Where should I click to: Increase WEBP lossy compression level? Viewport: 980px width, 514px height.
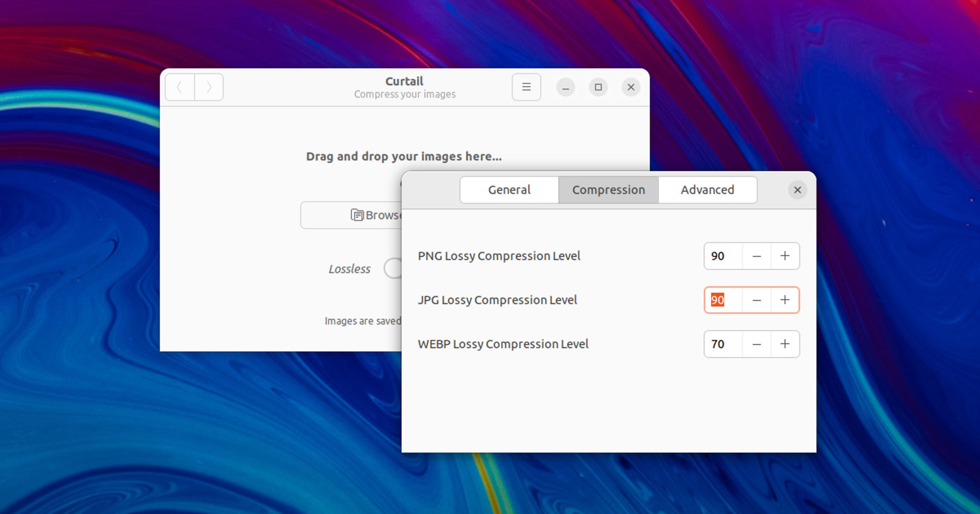point(785,344)
